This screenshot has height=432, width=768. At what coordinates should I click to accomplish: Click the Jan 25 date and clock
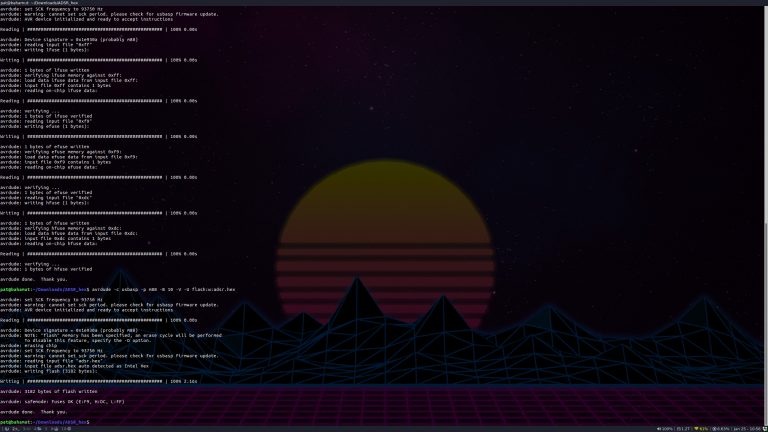click(x=742, y=428)
